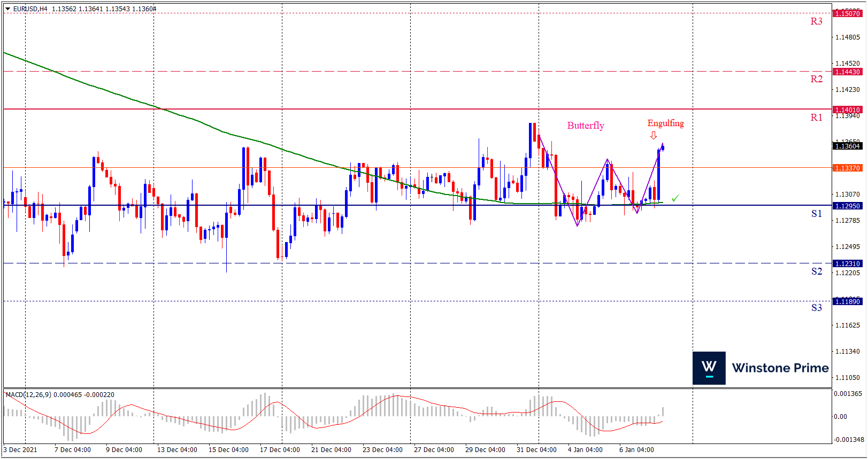Click the R1 resistance label

point(816,118)
